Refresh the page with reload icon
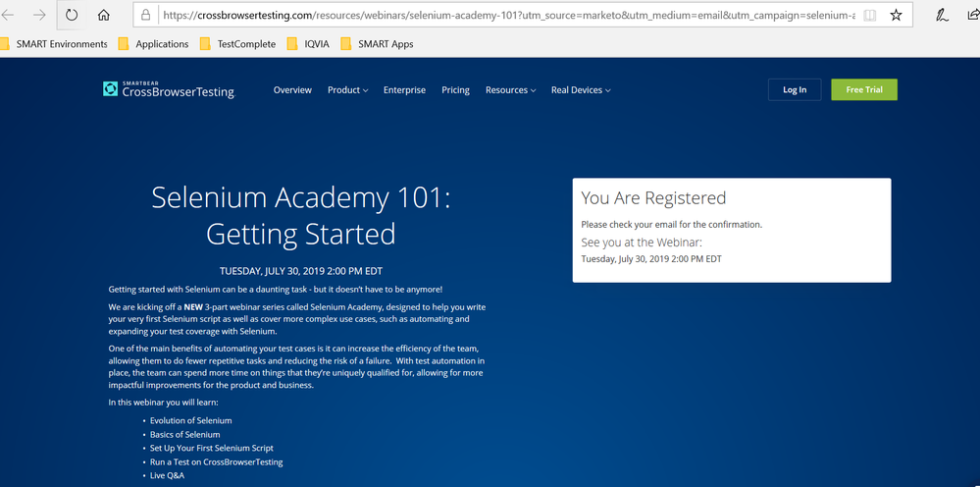980x487 pixels. (x=72, y=16)
